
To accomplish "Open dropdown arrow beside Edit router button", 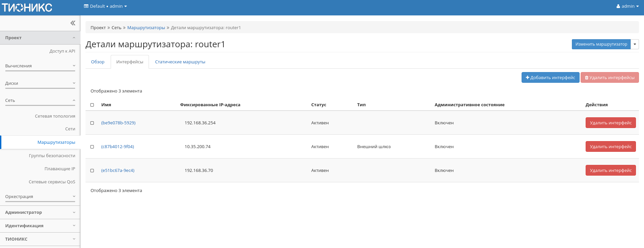I will 635,44.
